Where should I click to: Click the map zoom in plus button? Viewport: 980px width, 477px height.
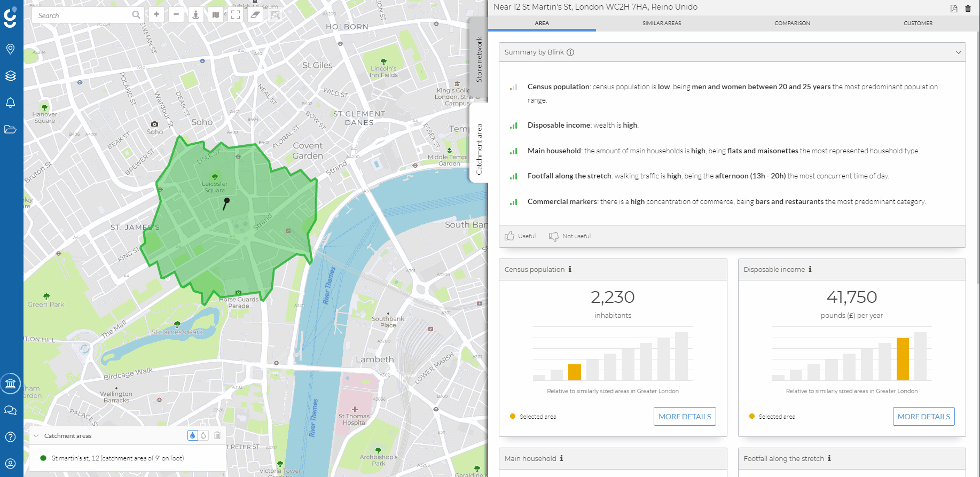156,15
